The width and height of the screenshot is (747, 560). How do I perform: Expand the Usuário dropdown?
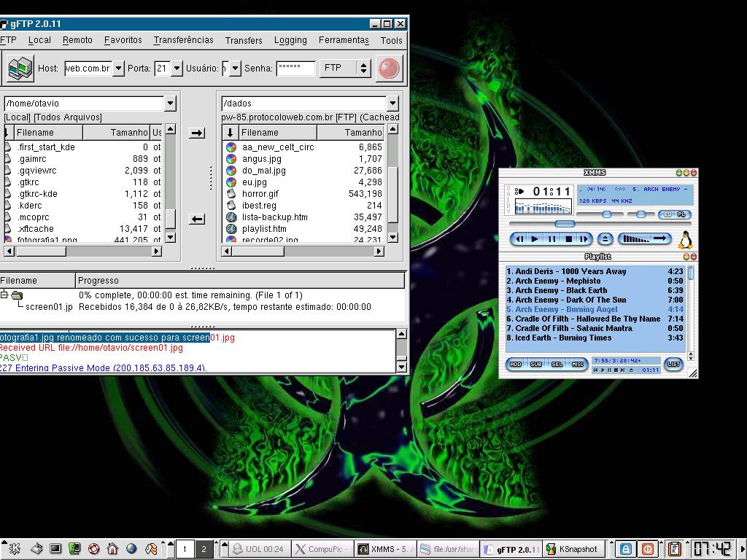tap(235, 69)
